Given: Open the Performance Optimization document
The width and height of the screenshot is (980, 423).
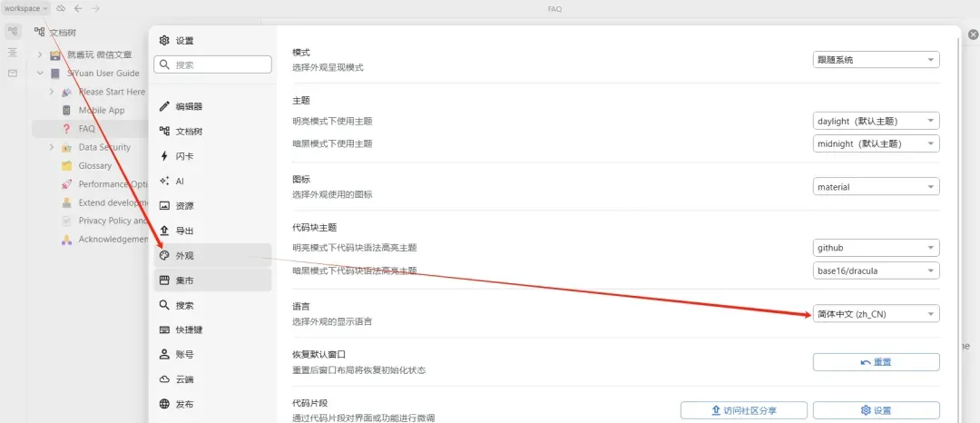Looking at the screenshot, I should point(113,184).
